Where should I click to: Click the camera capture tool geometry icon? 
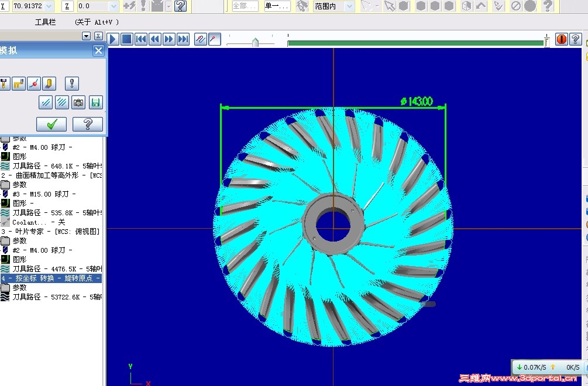coord(78,102)
